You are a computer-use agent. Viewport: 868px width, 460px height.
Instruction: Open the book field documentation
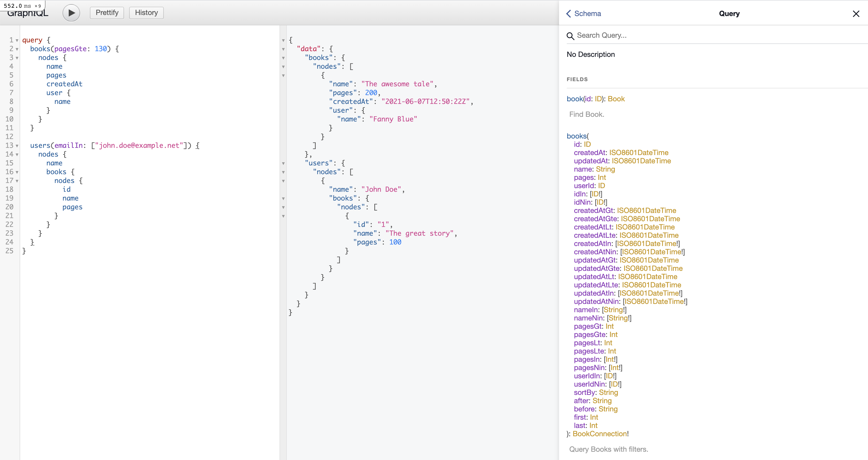[575, 99]
